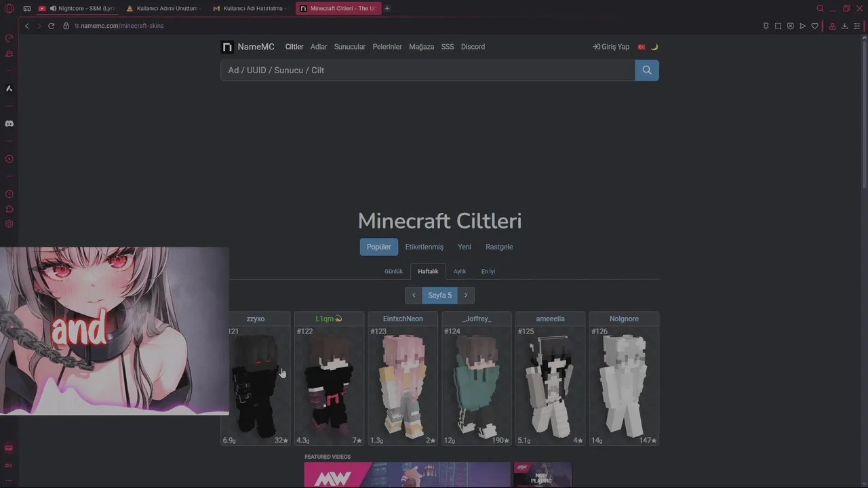Open Aria AI icon in sidebar
The width and height of the screenshot is (868, 488).
9,88
